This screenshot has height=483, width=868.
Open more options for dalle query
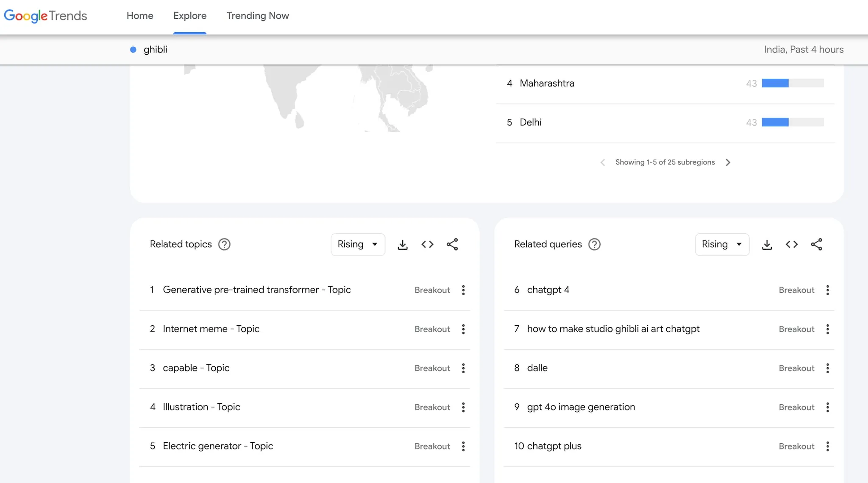pos(828,368)
